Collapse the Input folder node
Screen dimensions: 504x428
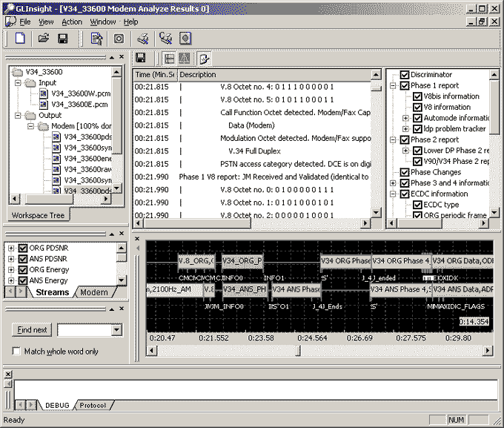[18, 82]
